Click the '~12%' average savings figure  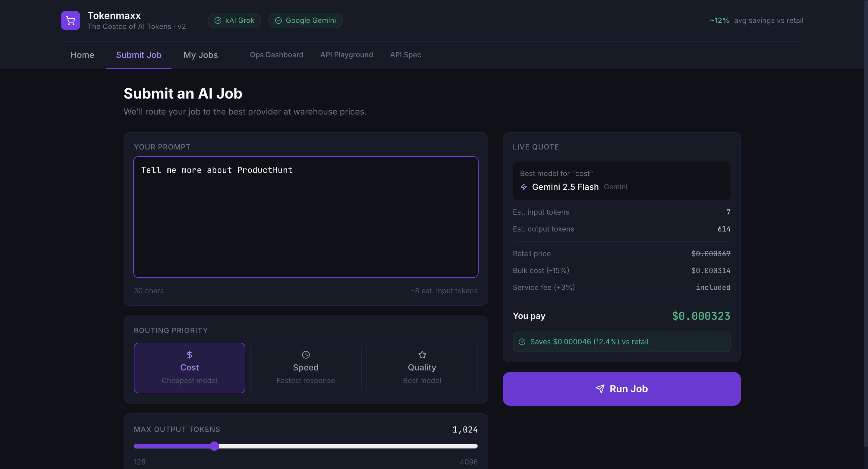pyautogui.click(x=719, y=20)
